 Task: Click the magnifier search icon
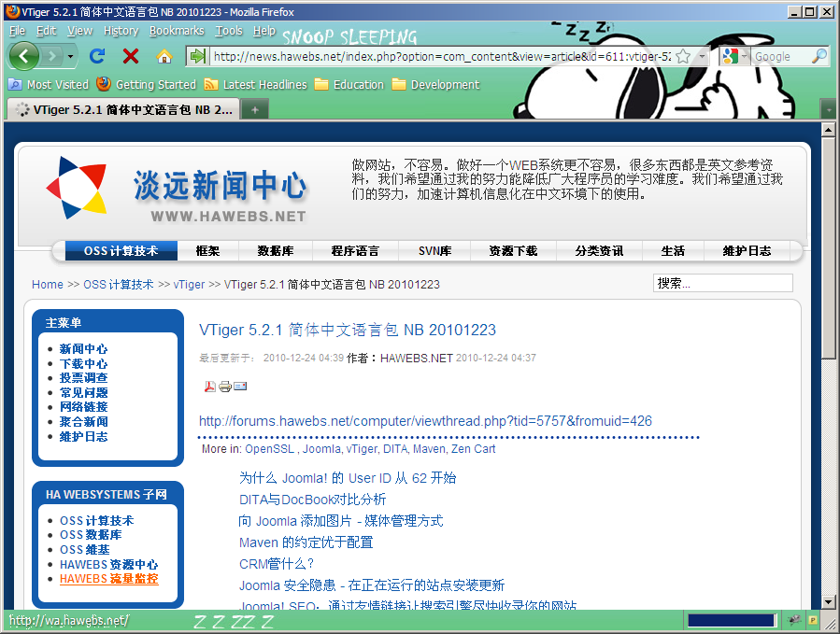tap(819, 56)
